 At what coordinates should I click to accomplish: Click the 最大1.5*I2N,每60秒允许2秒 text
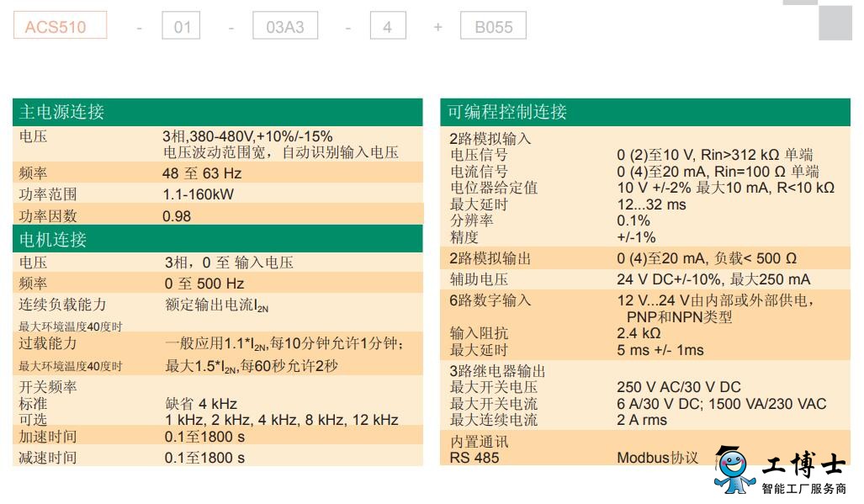[x=252, y=366]
